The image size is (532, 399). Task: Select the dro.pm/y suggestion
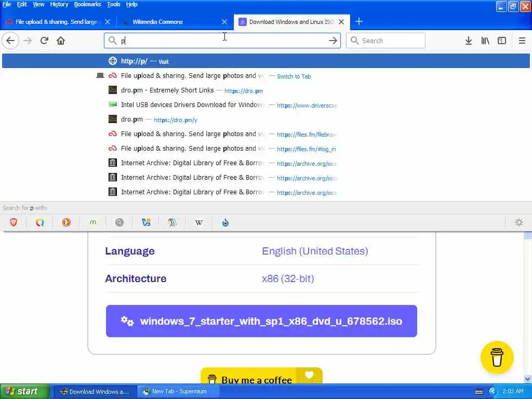[x=265, y=119]
